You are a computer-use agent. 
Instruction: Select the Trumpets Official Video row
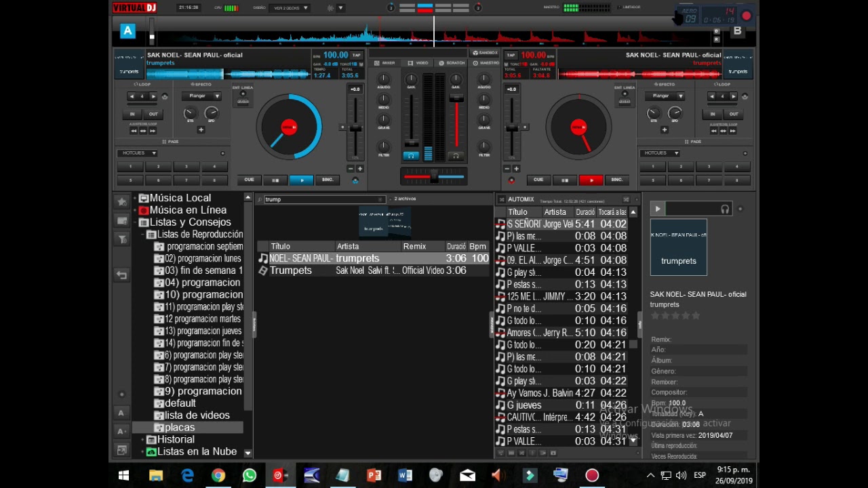click(373, 270)
